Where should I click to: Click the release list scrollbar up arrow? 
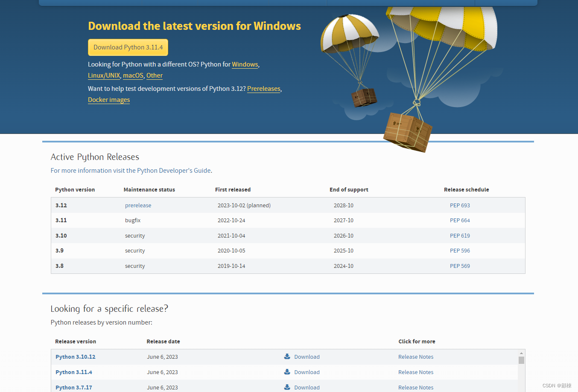point(521,353)
